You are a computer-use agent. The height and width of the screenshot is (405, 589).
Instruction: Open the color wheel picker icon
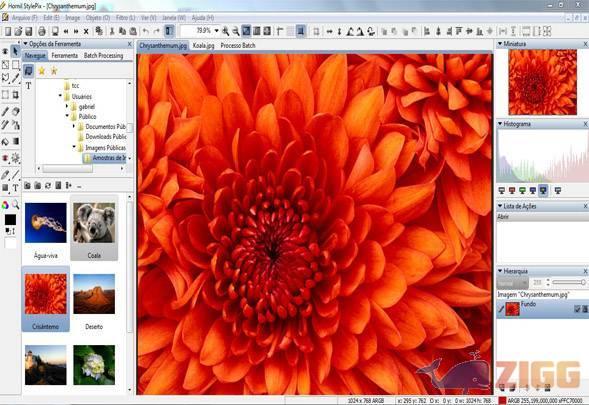coord(5,205)
